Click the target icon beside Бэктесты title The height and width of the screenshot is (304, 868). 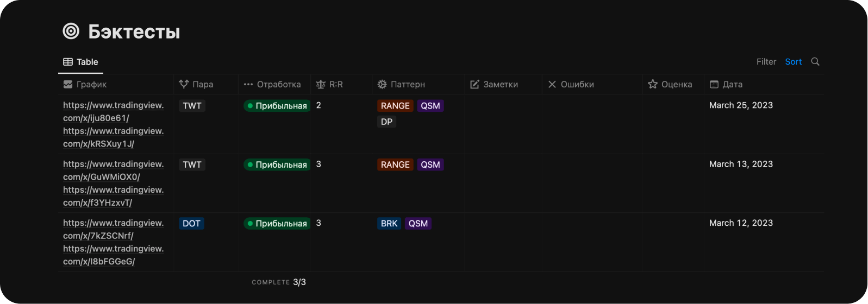tap(71, 31)
